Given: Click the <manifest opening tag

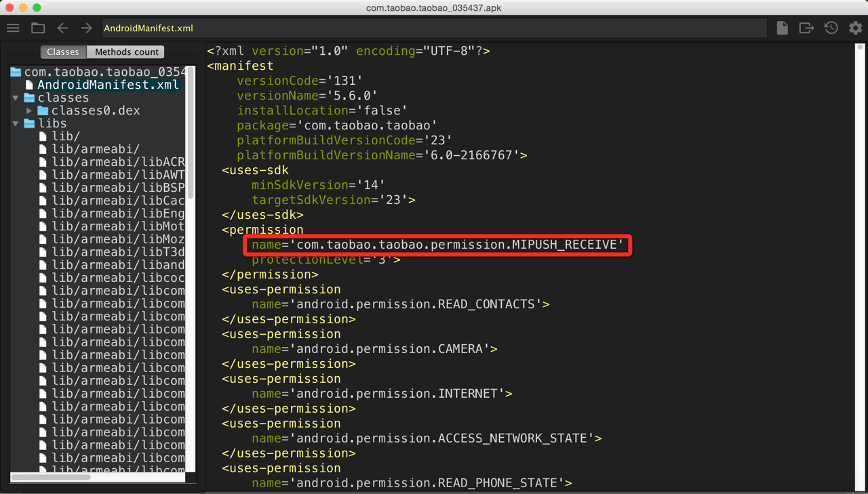Looking at the screenshot, I should (x=241, y=66).
